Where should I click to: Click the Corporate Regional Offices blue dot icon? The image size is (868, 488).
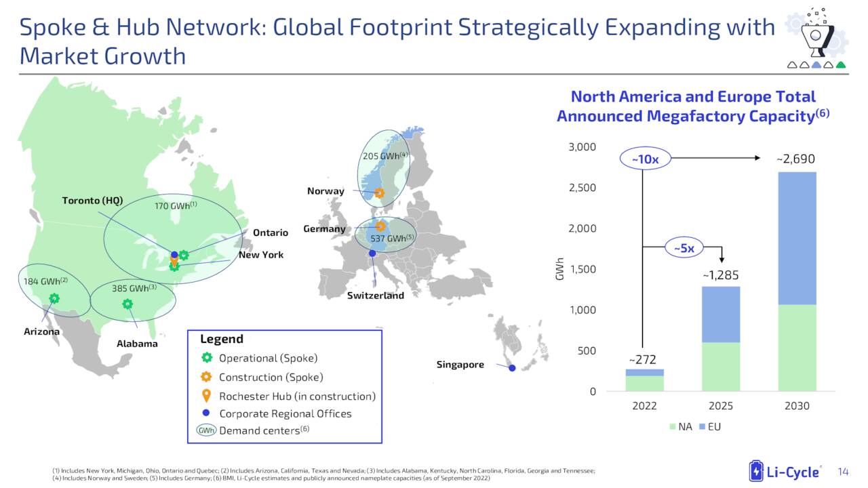207,413
